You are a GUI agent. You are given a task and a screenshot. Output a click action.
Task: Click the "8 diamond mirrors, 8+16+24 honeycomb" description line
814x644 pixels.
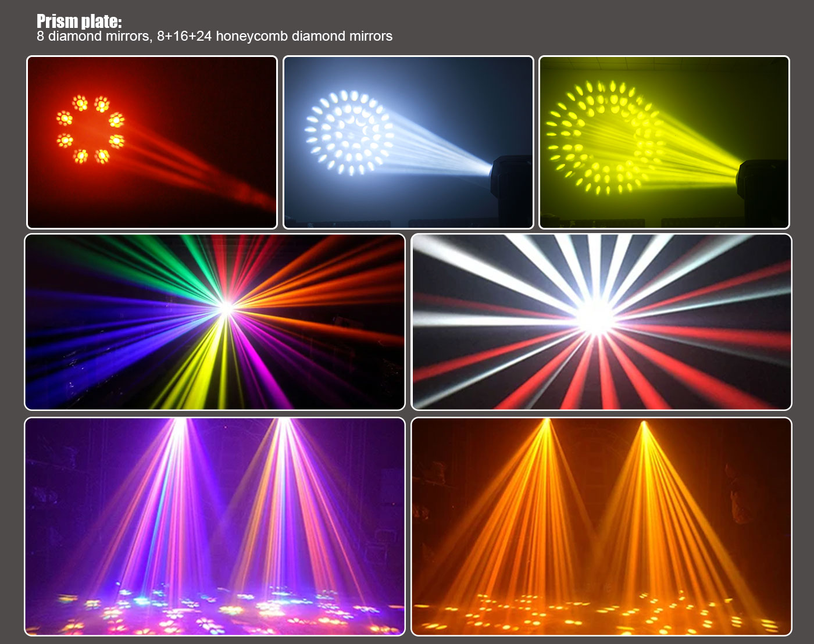[x=215, y=36]
